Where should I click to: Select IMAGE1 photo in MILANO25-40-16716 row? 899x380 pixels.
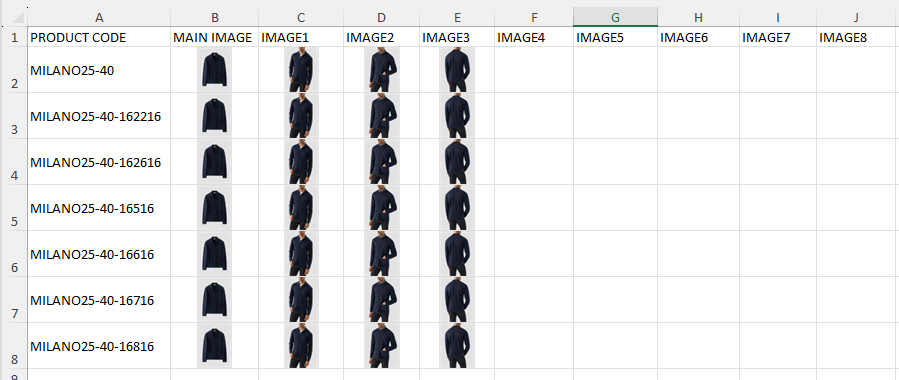[x=302, y=300]
